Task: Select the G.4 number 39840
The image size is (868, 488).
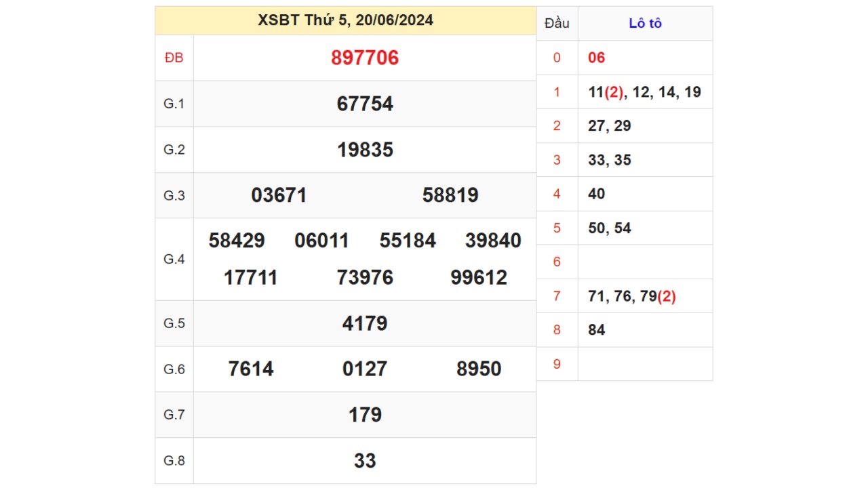Action: point(493,241)
